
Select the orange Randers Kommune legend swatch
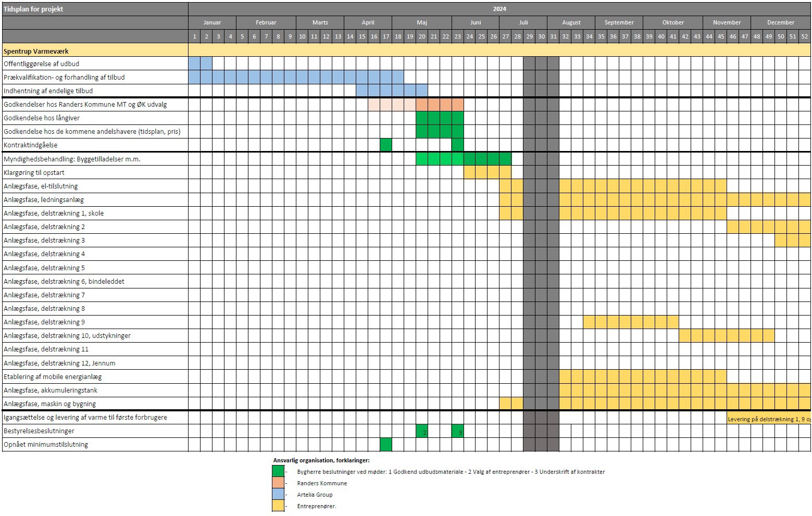(278, 483)
